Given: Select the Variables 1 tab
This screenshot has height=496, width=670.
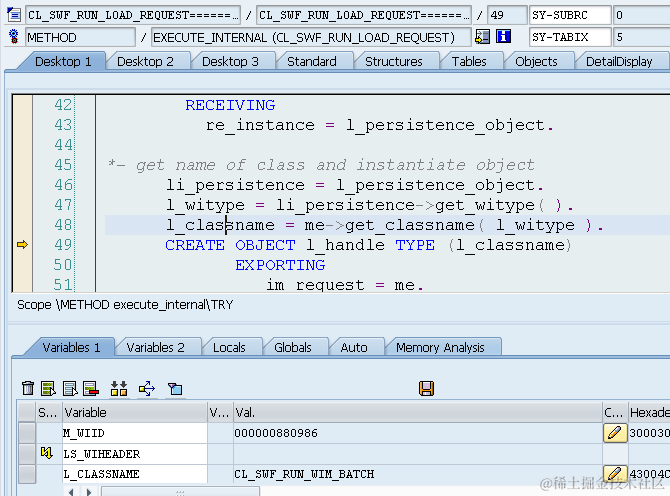Looking at the screenshot, I should (71, 347).
